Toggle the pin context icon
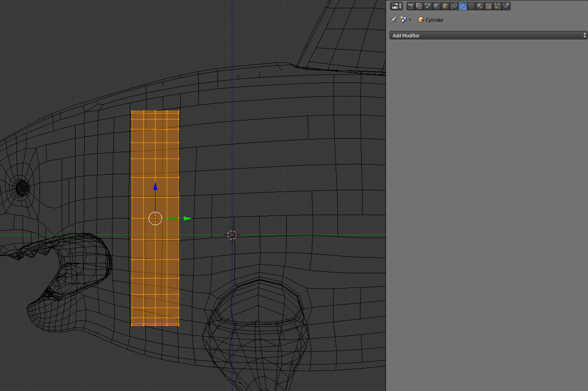 (x=394, y=20)
